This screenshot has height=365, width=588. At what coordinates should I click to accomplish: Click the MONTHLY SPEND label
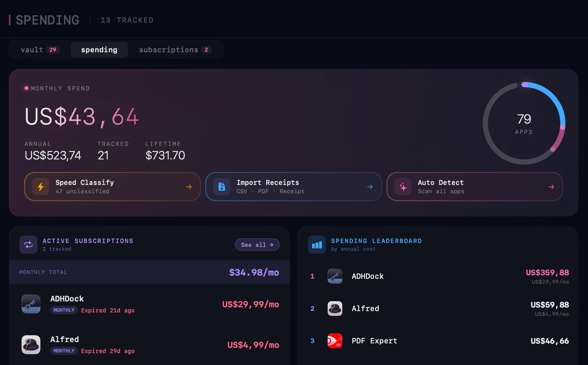point(60,89)
